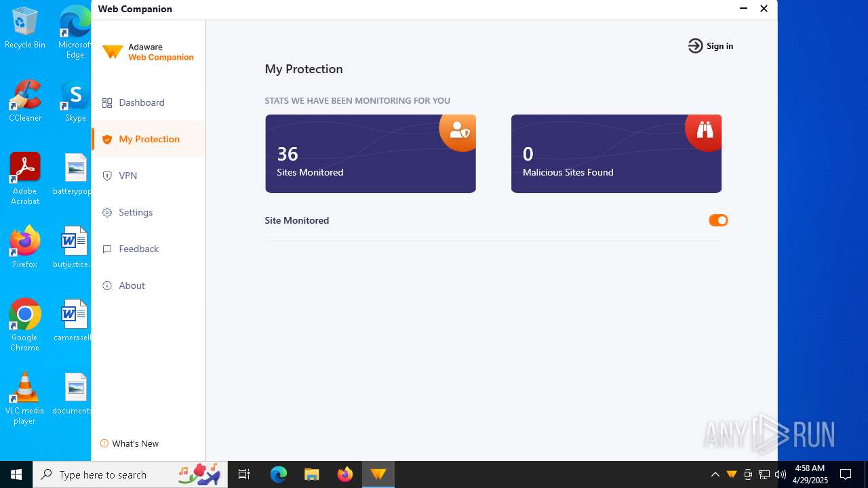The width and height of the screenshot is (868, 488).
Task: Click the VPN shield icon
Action: [x=107, y=176]
